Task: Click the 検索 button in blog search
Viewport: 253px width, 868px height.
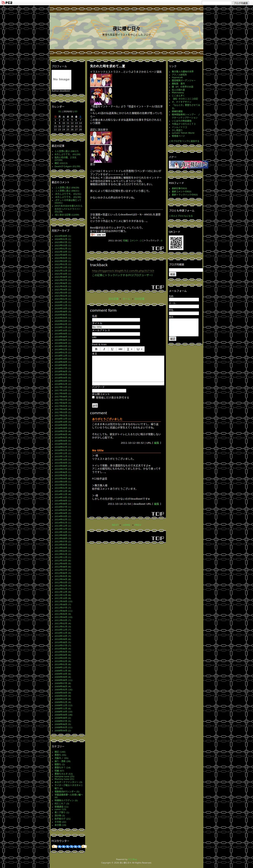Action: tap(173, 274)
